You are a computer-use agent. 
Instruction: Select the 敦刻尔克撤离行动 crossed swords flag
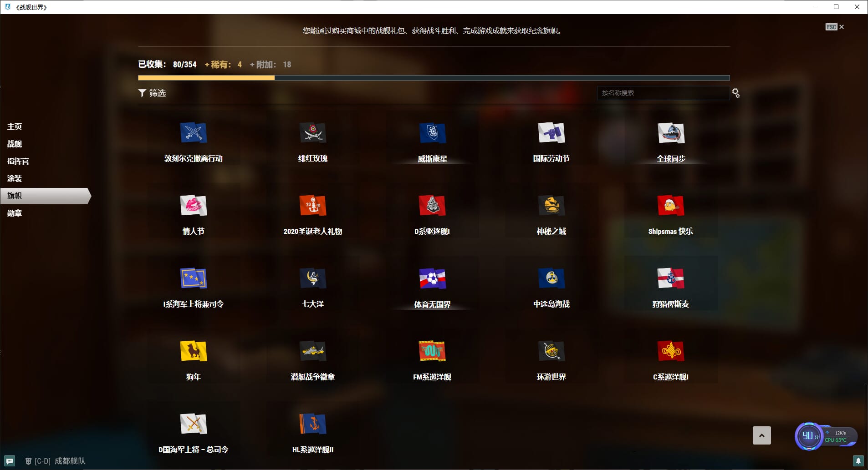[194, 133]
